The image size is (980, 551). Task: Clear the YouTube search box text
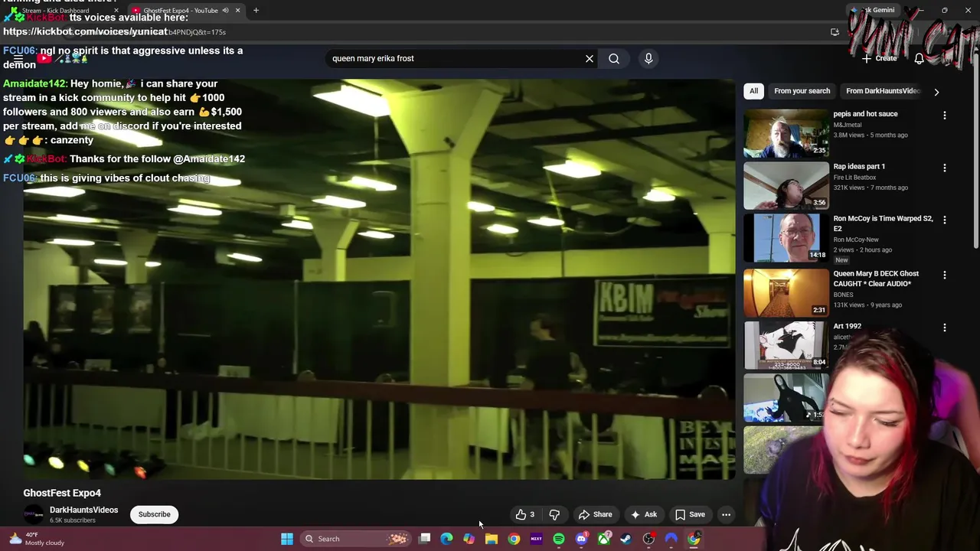(x=590, y=58)
